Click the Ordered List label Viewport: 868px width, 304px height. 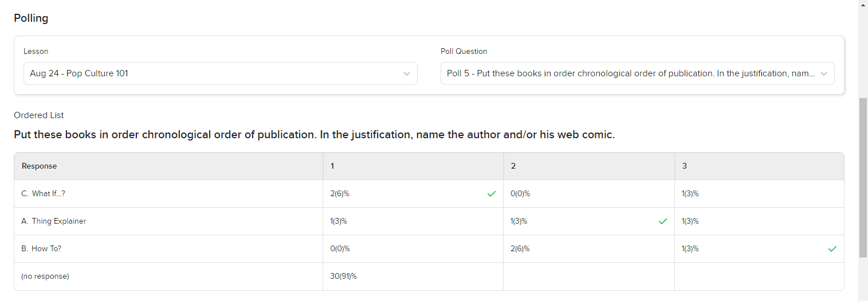(39, 115)
